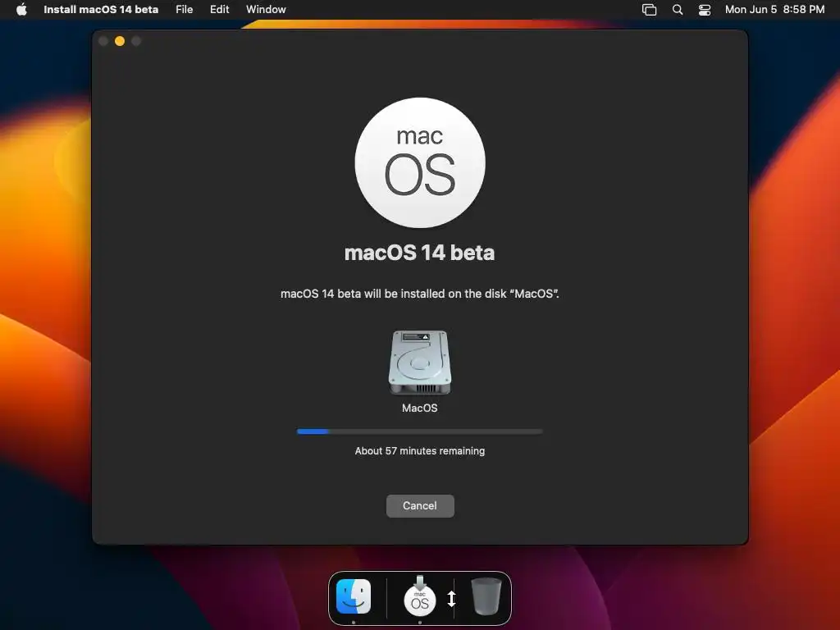The height and width of the screenshot is (630, 840).
Task: Click the macOS installer icon in Dock
Action: 419,596
